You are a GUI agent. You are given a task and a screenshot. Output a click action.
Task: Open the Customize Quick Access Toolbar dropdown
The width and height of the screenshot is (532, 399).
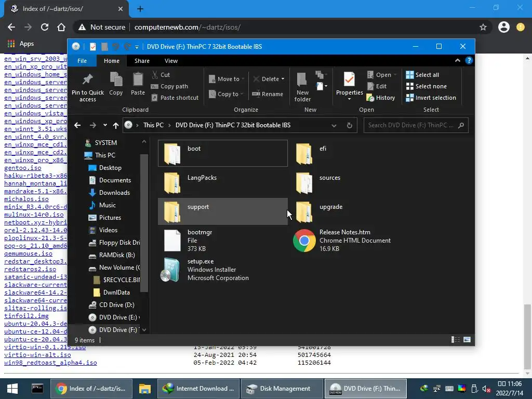[137, 47]
